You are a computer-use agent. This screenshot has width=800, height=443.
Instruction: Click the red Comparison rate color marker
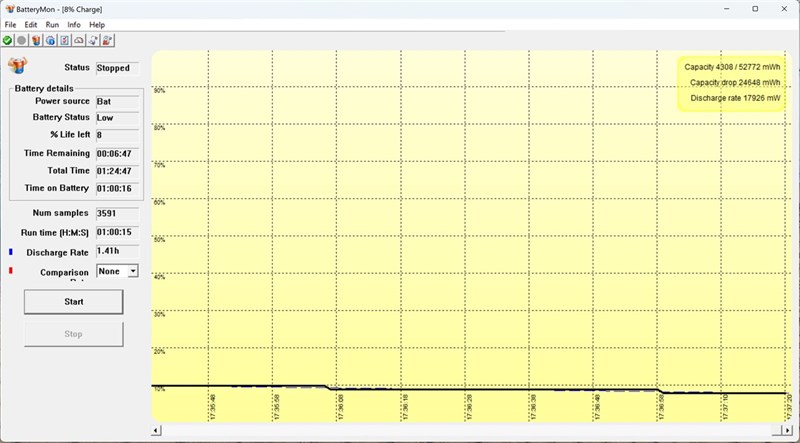point(11,270)
